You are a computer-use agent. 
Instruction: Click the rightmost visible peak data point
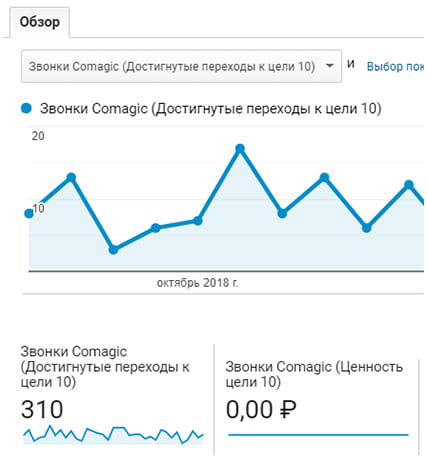click(409, 184)
